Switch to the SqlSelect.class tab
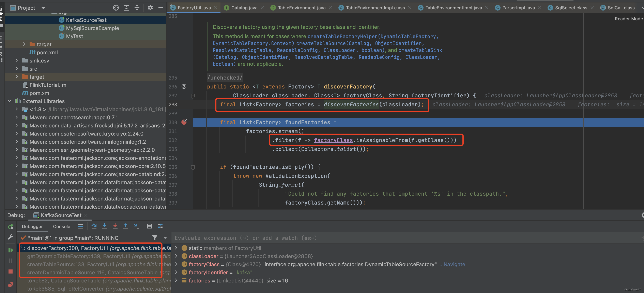This screenshot has width=644, height=293. coord(571,8)
